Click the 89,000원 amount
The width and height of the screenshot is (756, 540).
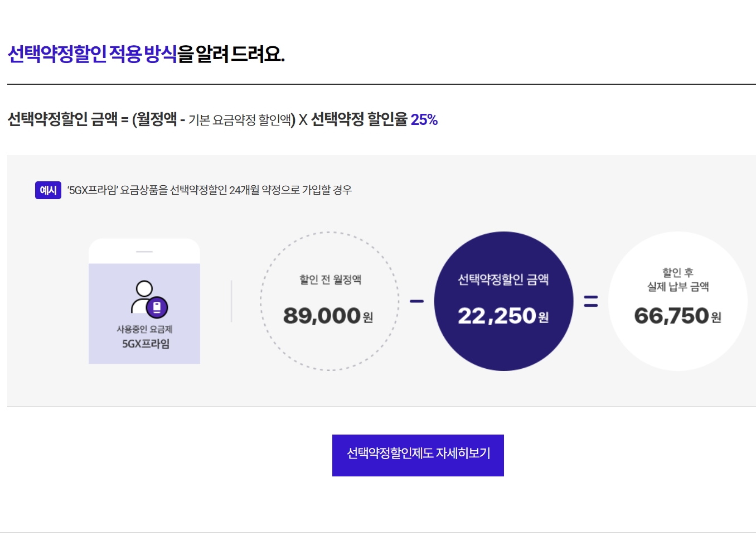(328, 316)
